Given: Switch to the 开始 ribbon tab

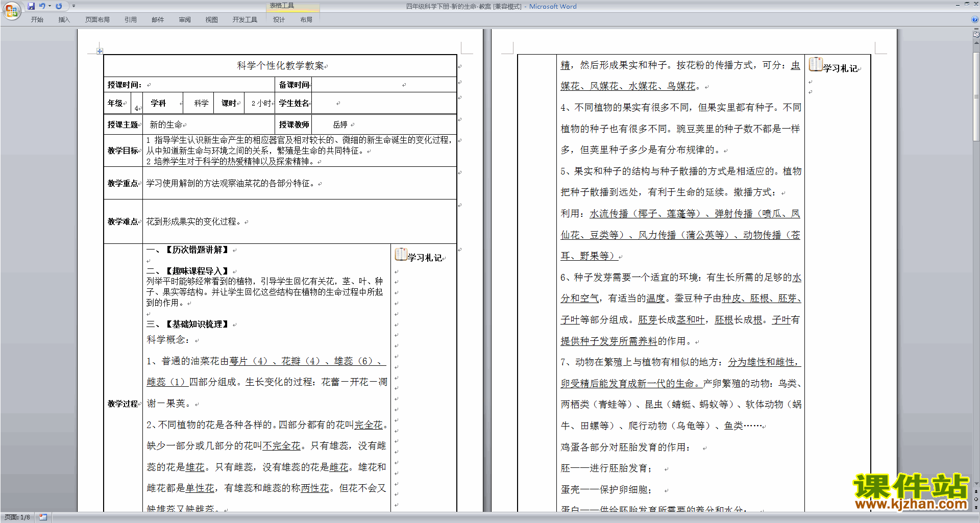Looking at the screenshot, I should click(37, 19).
